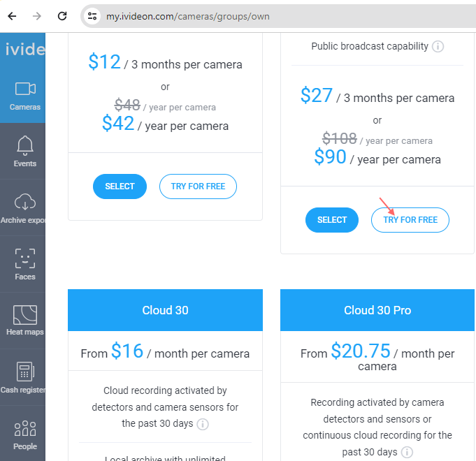Click the Ivideon logo in sidebar
Image resolution: width=476 pixels, height=461 pixels.
[x=25, y=49]
